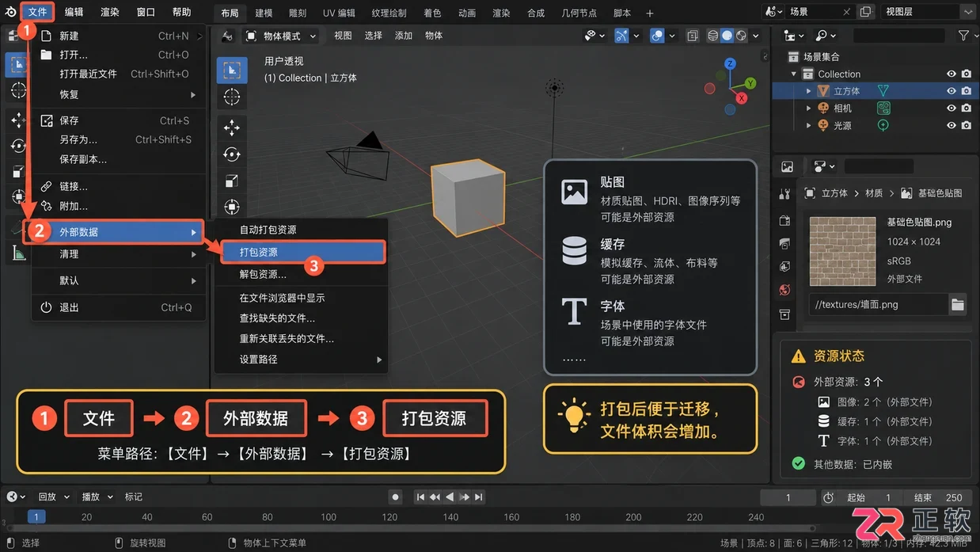Screen dimensions: 980x552
Task: Expand the 相机 outliner row
Action: pyautogui.click(x=809, y=108)
